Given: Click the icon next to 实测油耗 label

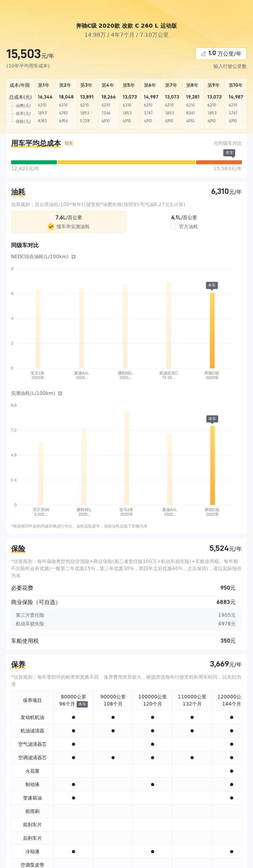Looking at the screenshot, I should (60, 393).
